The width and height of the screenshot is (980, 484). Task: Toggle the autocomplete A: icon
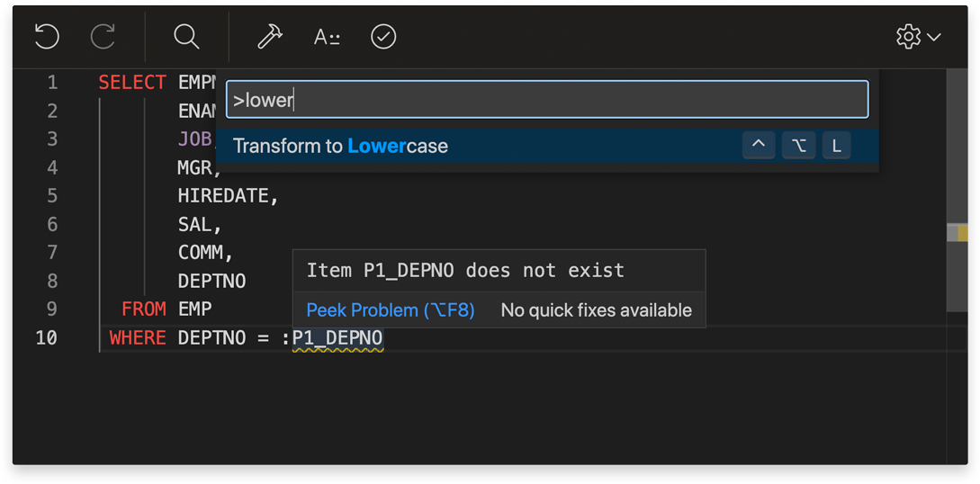327,37
